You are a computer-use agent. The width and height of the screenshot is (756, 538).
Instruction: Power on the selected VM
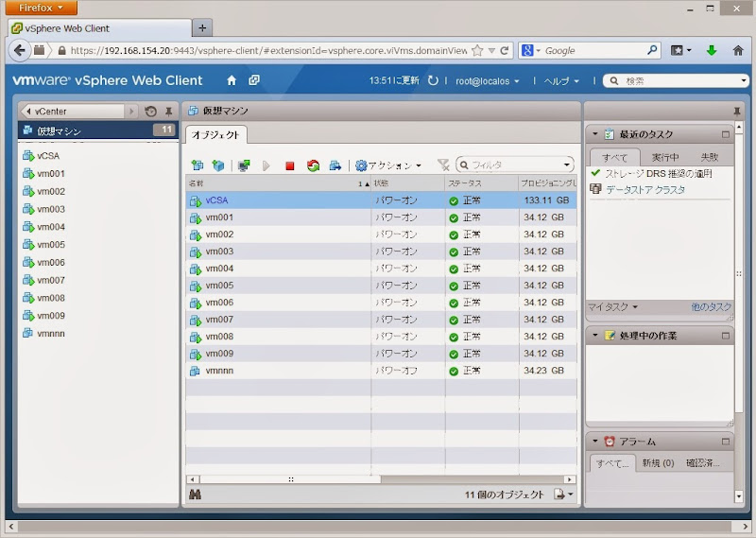click(266, 165)
